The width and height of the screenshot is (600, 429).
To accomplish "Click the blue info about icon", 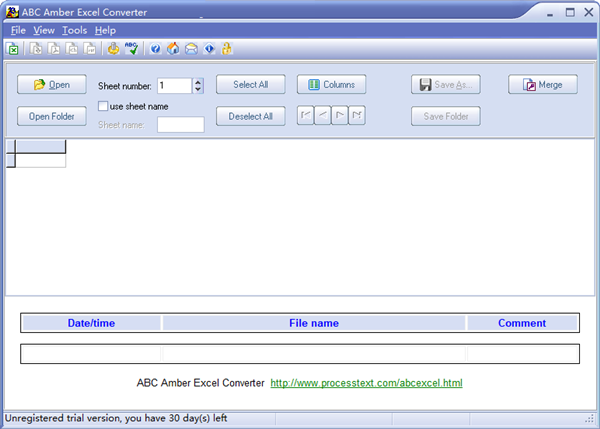I will (x=209, y=48).
